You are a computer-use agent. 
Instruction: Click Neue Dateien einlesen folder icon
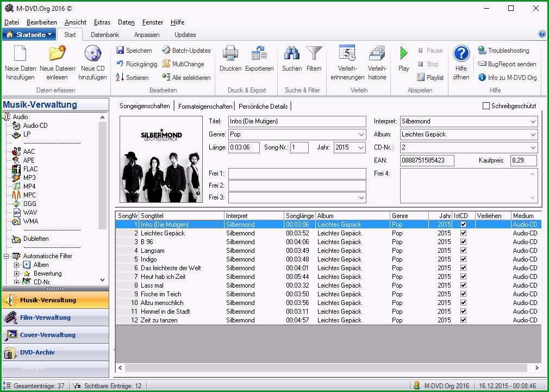[x=57, y=54]
